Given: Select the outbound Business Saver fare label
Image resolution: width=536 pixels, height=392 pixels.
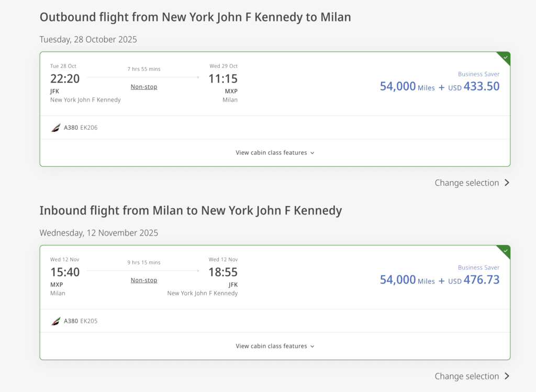Looking at the screenshot, I should click(478, 74).
